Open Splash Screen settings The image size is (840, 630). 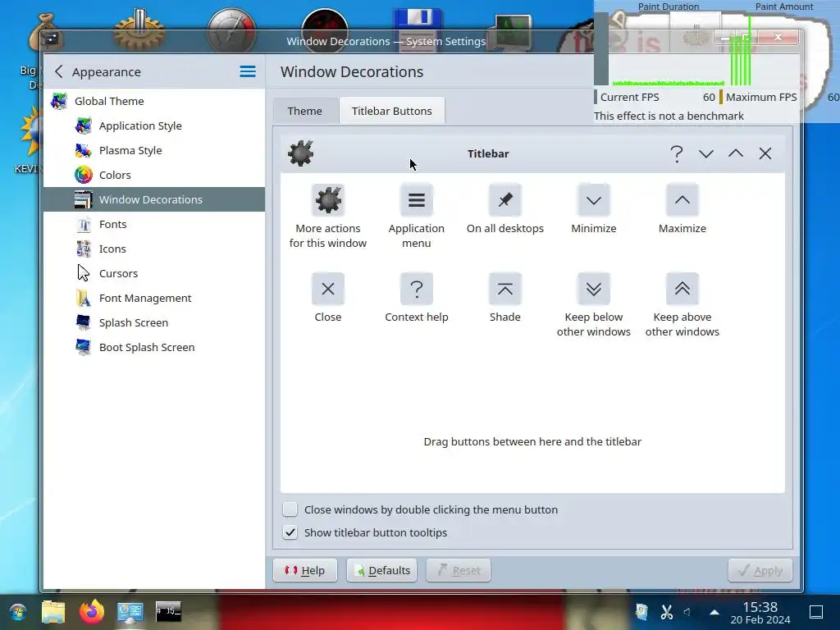coord(154,323)
